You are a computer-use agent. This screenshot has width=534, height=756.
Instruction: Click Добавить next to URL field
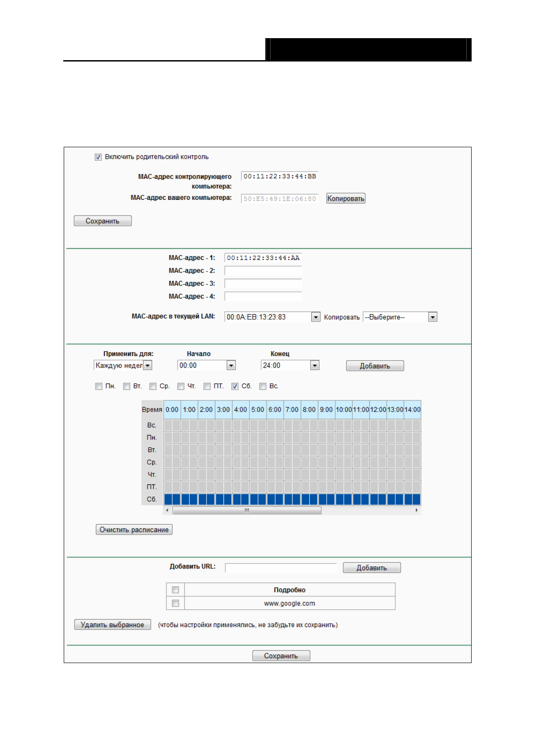click(372, 568)
